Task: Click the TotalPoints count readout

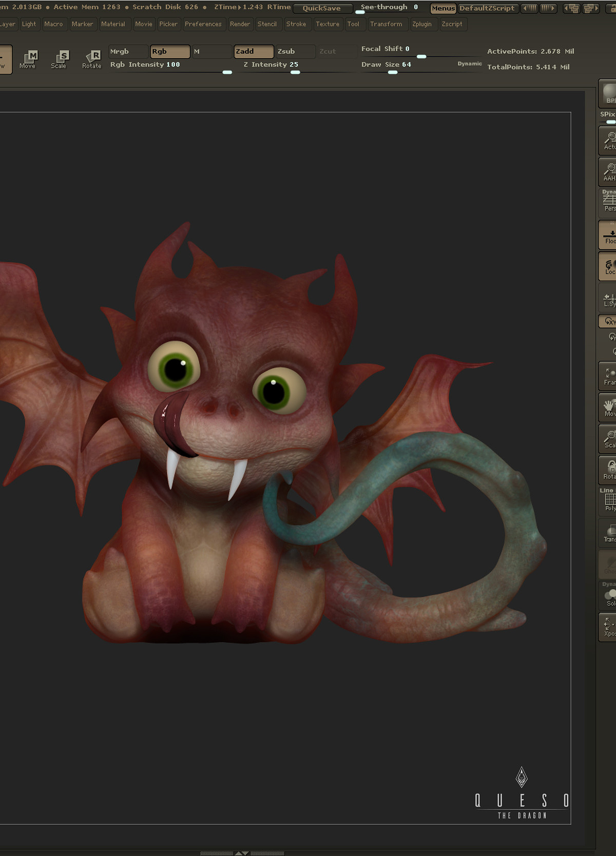Action: coord(528,67)
